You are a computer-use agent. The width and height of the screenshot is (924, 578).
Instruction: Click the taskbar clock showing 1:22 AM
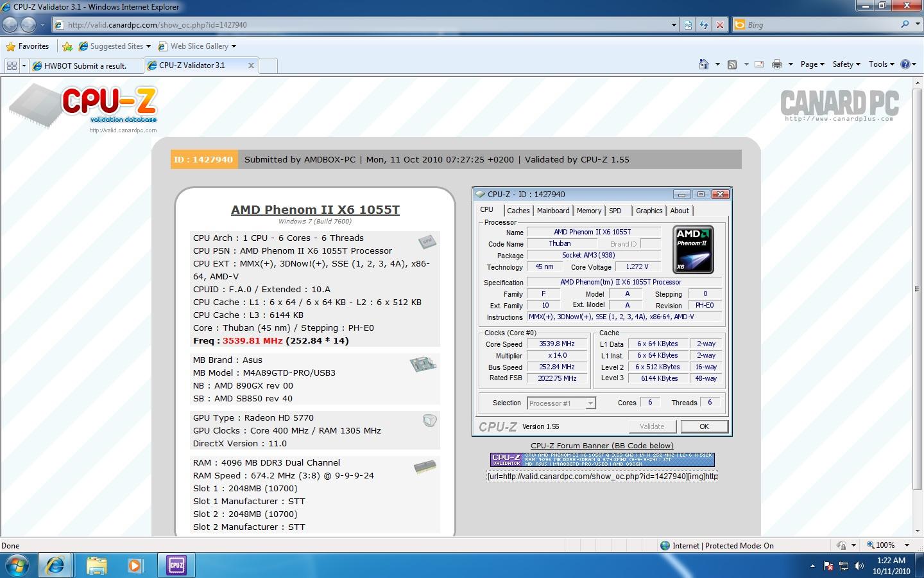891,566
